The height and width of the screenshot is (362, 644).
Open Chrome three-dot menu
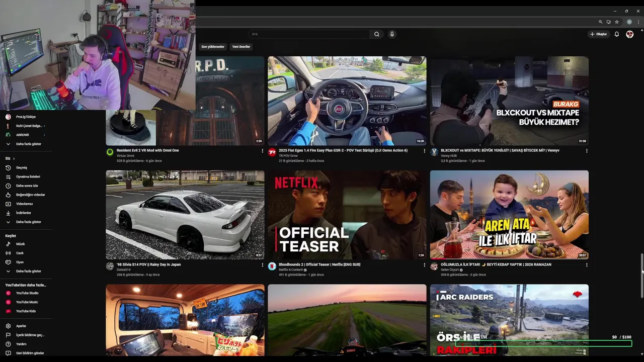pyautogui.click(x=638, y=22)
